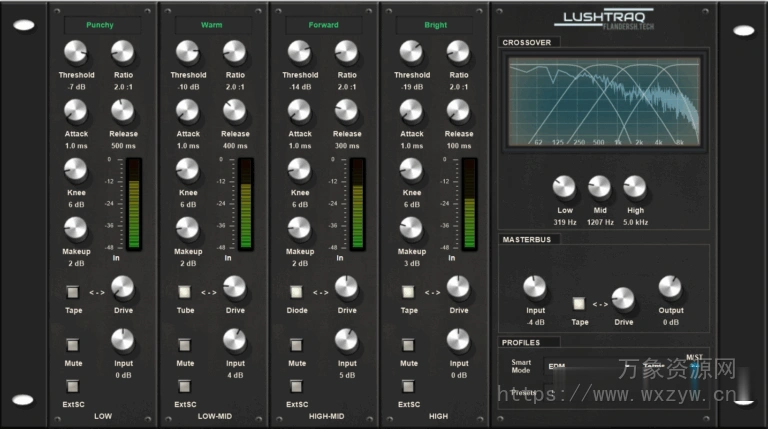Image resolution: width=768 pixels, height=429 pixels.
Task: Click the HIGH-MID band Input knob
Action: (x=346, y=340)
